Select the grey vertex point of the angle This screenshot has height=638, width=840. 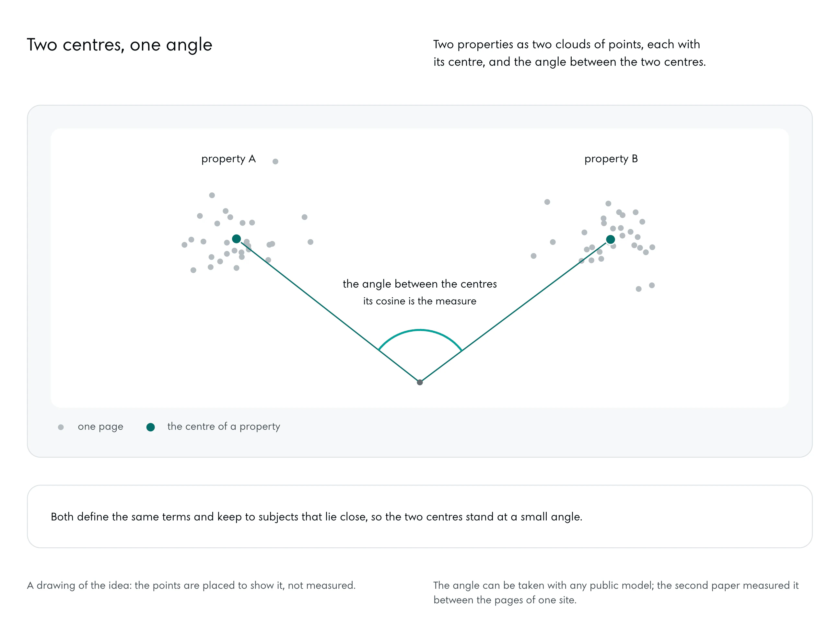pyautogui.click(x=420, y=382)
